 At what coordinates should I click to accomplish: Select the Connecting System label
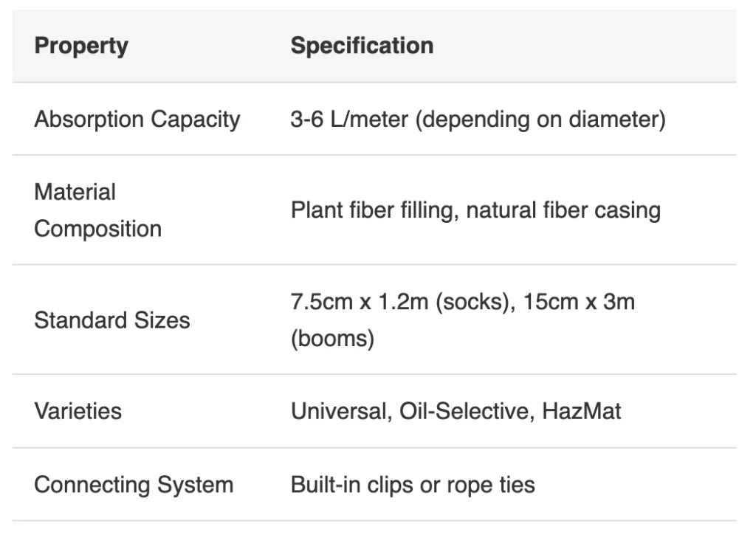click(134, 485)
